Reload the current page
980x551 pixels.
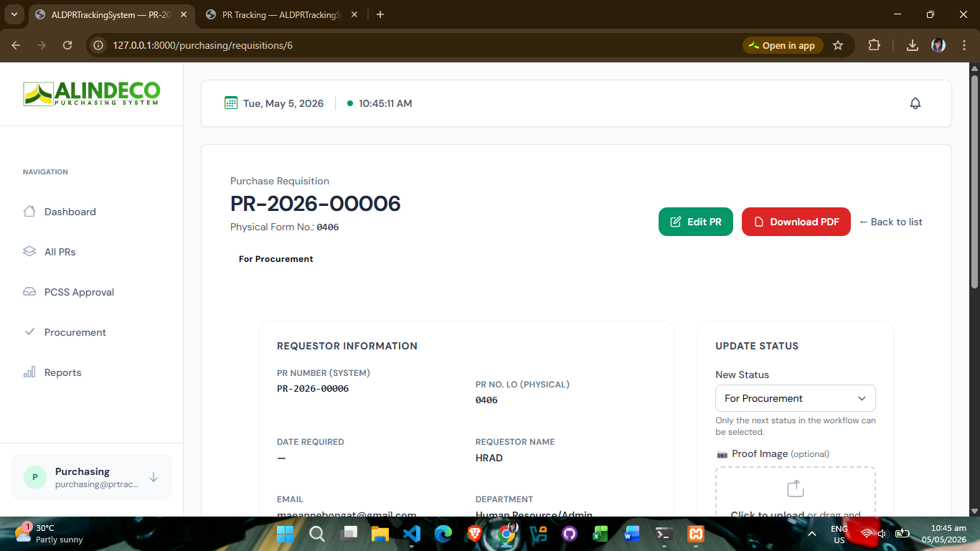point(67,45)
